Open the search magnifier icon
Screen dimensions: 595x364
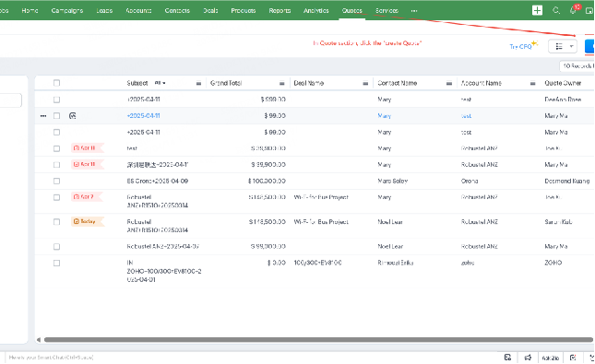point(556,10)
